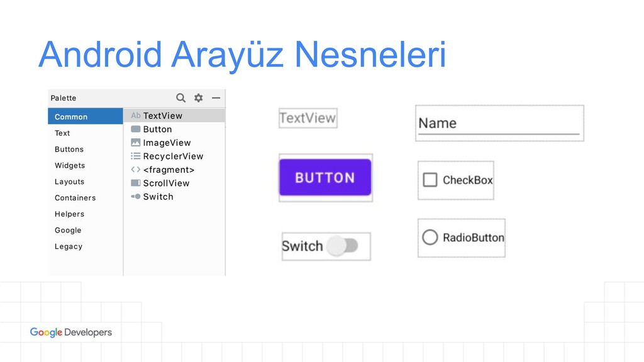Open the Palette settings gear icon
Image resolution: width=644 pixels, height=362 pixels.
coord(198,97)
